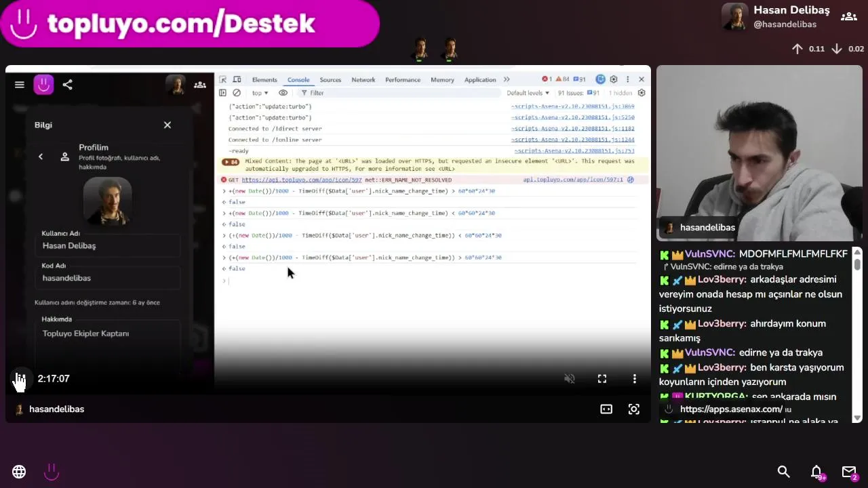Image resolution: width=868 pixels, height=488 pixels.
Task: Expand the more DevTools tabs chevron
Action: [x=507, y=80]
